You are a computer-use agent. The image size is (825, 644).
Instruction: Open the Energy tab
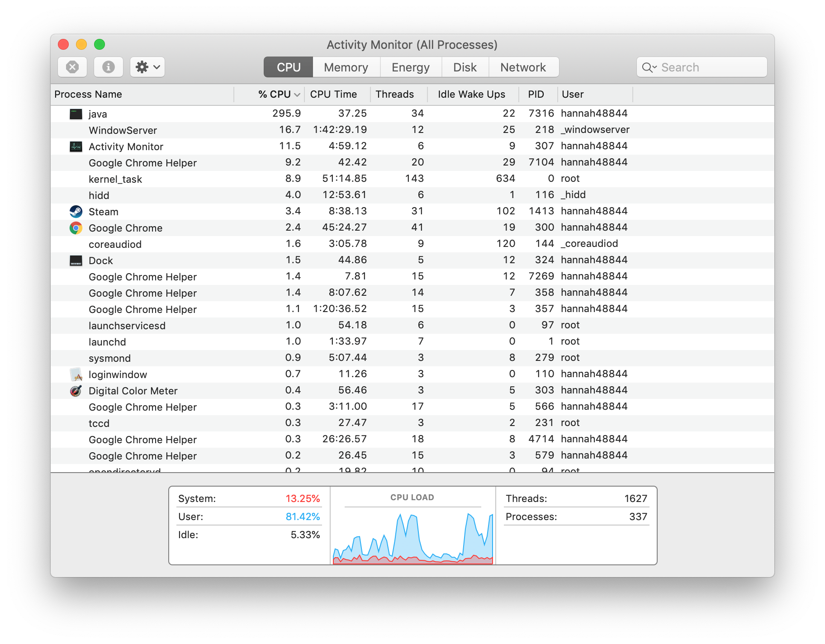[x=411, y=67]
